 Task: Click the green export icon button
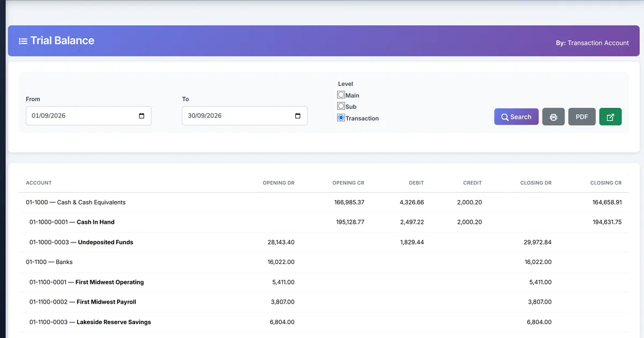click(610, 117)
